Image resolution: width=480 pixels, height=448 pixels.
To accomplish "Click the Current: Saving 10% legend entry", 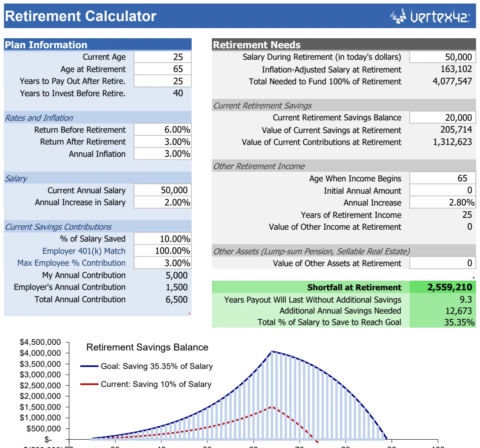I will click(x=146, y=384).
